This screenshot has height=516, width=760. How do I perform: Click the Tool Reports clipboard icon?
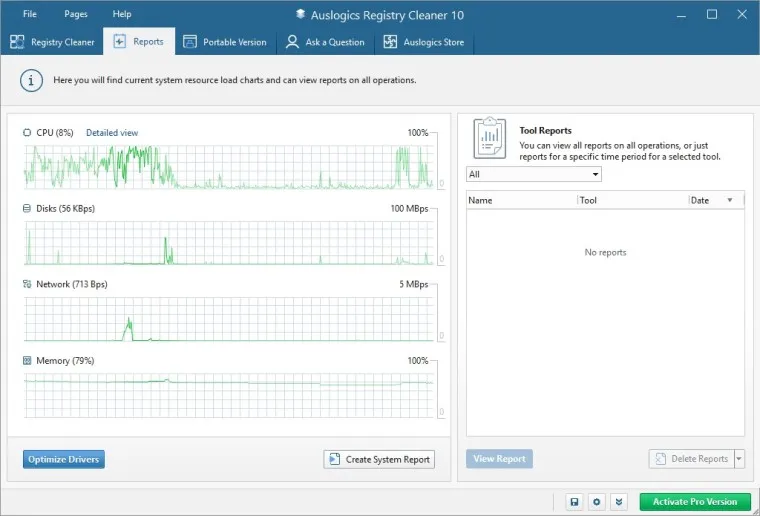tap(490, 138)
